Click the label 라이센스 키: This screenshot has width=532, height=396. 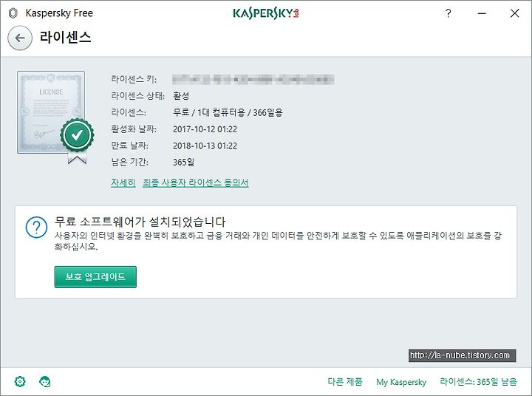click(134, 79)
